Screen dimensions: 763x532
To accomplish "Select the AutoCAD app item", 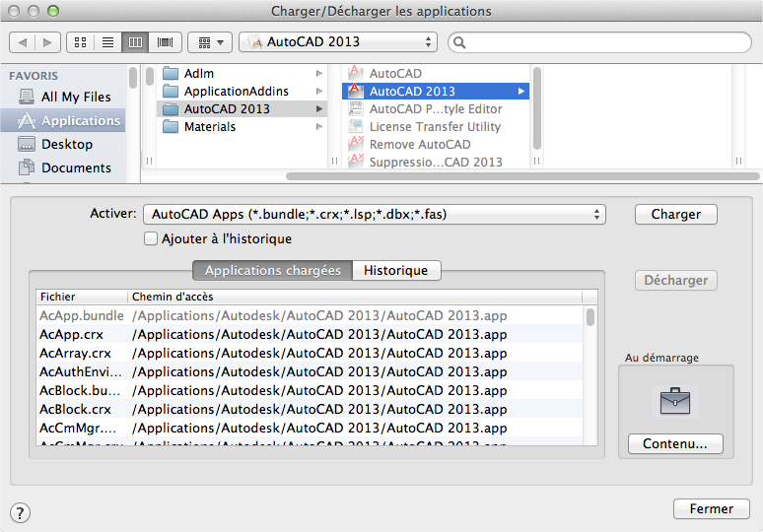I will [x=436, y=74].
